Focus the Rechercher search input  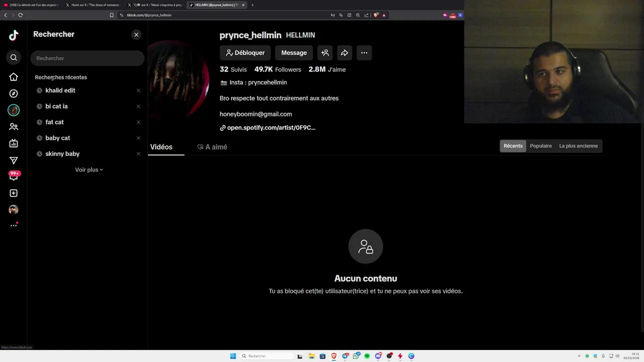tap(87, 58)
